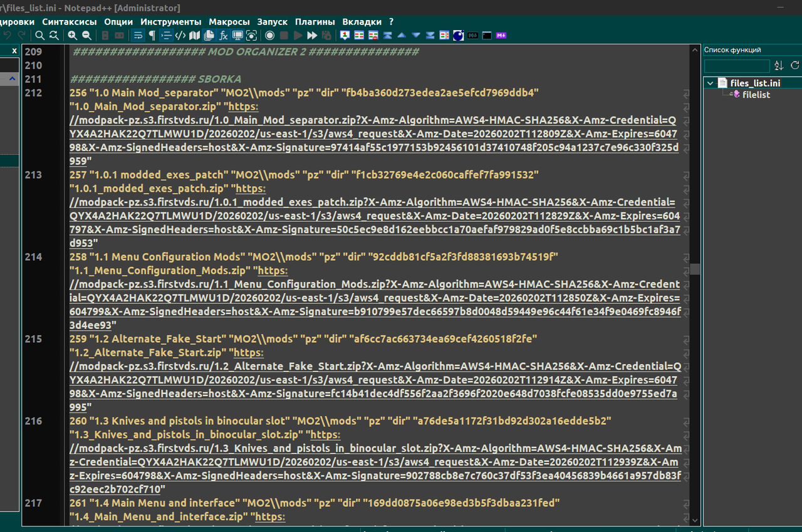The width and height of the screenshot is (802, 532).
Task: Click line number 215 in the margin
Action: [x=33, y=339]
